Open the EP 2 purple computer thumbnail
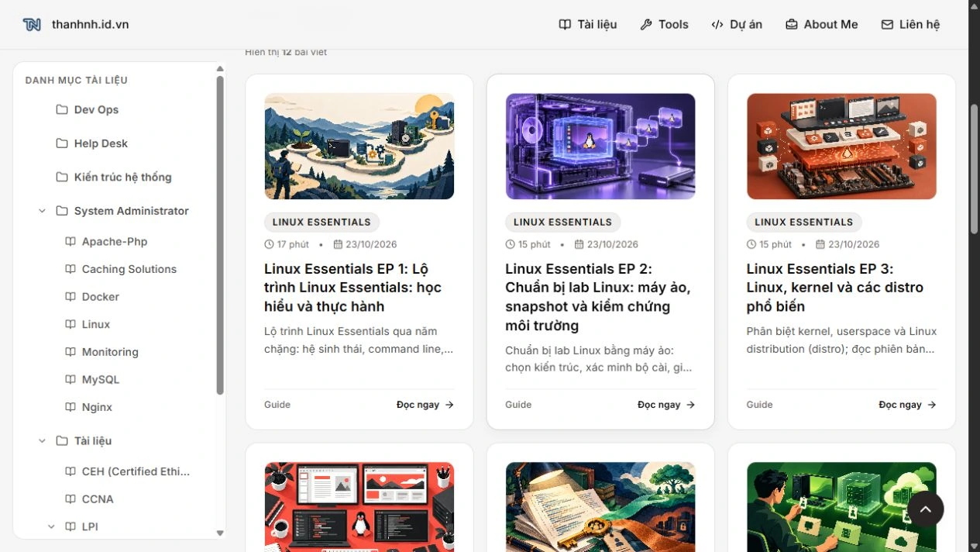Viewport: 980px width, 552px height. coord(600,147)
